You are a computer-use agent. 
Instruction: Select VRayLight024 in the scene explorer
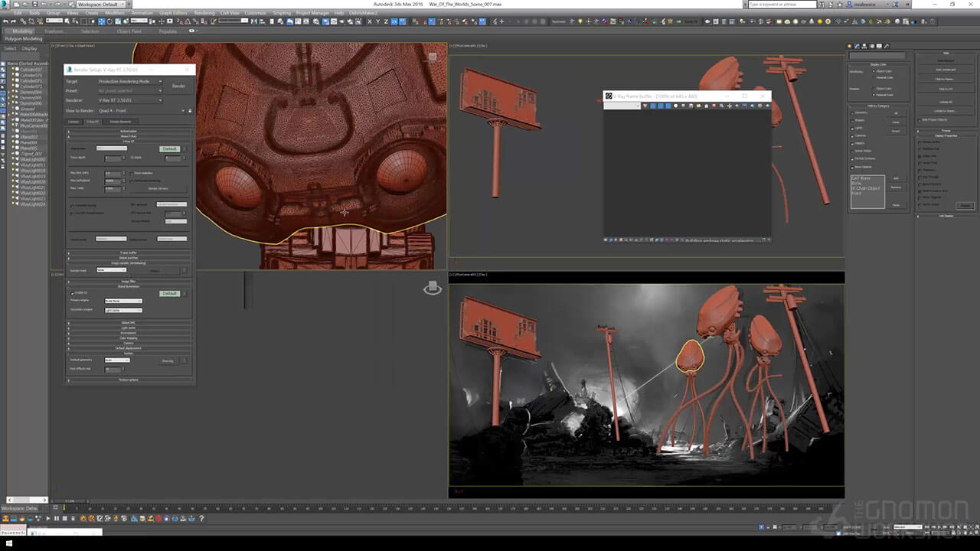32,204
